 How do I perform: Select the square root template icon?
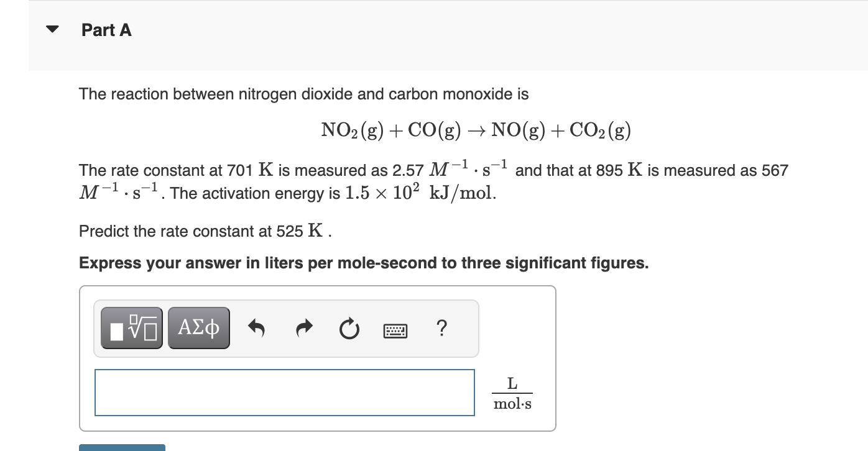131,327
